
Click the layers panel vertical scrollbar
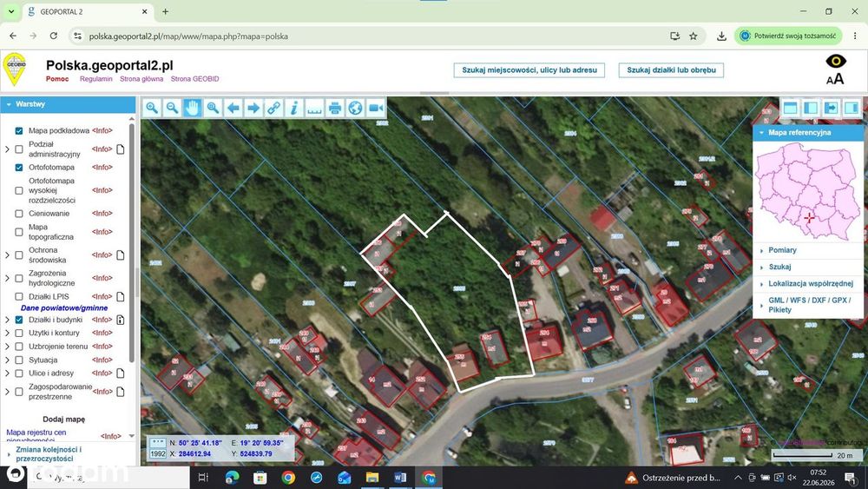132,242
